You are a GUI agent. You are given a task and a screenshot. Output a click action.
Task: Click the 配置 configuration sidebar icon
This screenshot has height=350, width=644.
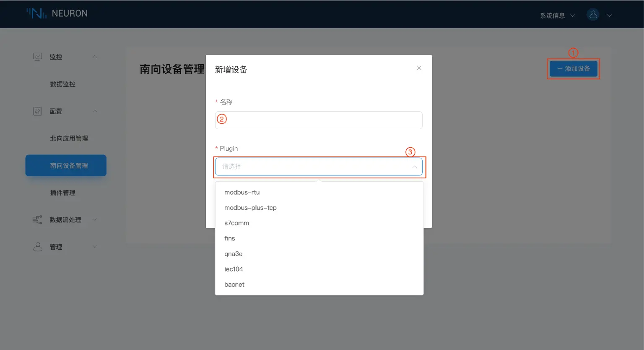coord(37,111)
